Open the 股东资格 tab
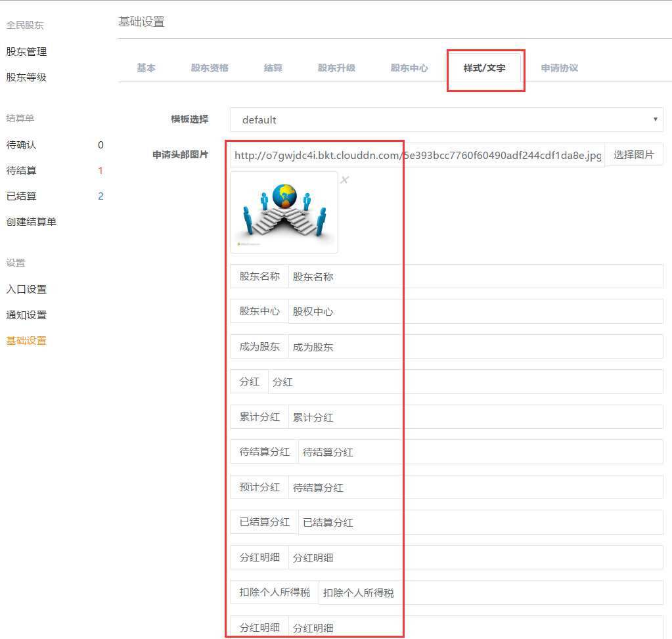 point(210,68)
